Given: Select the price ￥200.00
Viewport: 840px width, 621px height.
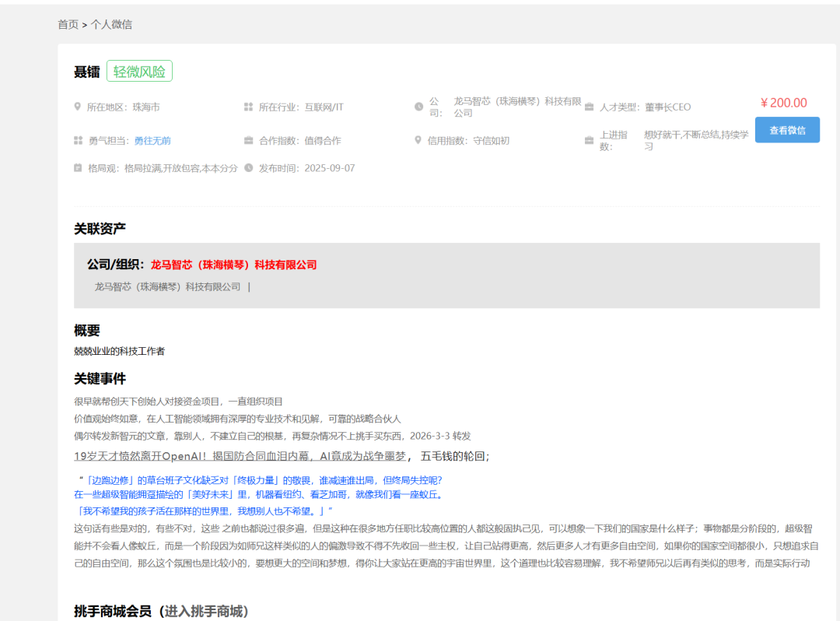Looking at the screenshot, I should pos(784,103).
